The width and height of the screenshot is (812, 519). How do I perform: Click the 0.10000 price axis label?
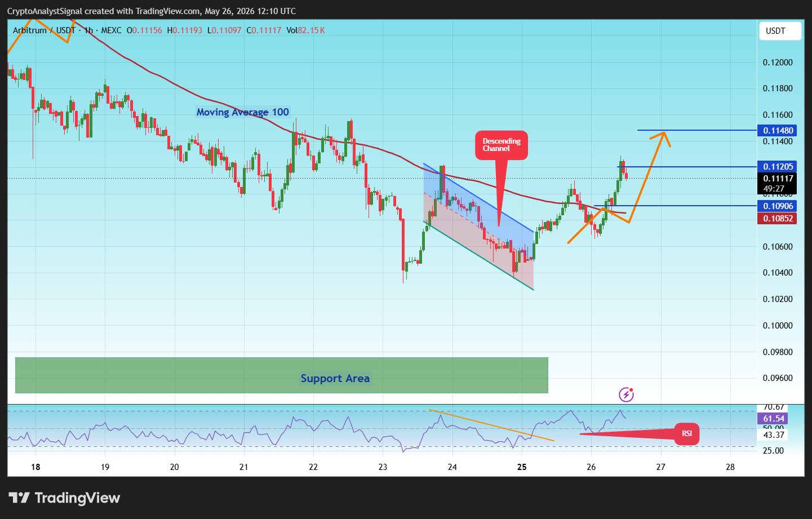coord(778,326)
